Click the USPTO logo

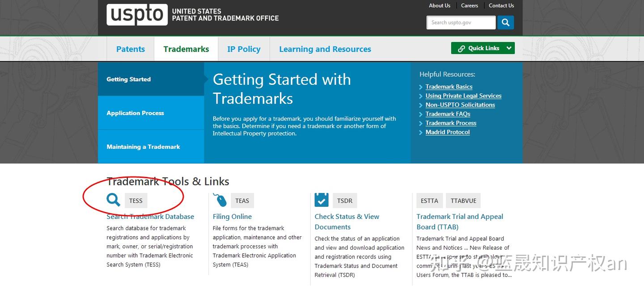point(137,15)
